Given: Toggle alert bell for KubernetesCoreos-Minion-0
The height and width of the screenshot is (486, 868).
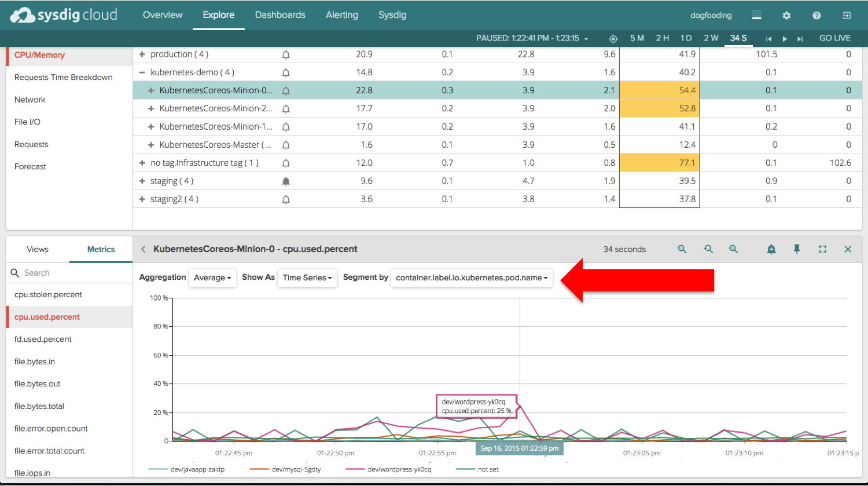Looking at the screenshot, I should (x=286, y=90).
